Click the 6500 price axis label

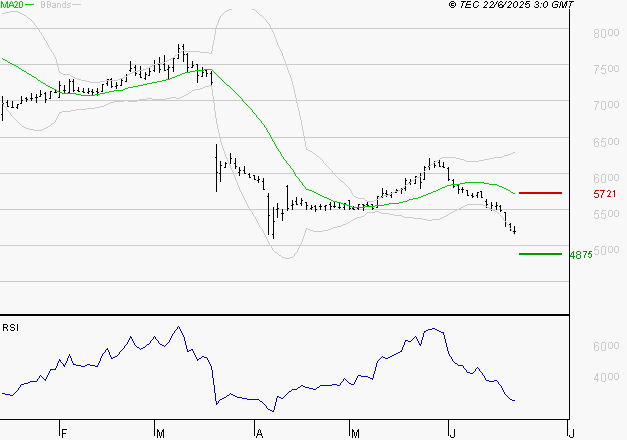coord(606,142)
